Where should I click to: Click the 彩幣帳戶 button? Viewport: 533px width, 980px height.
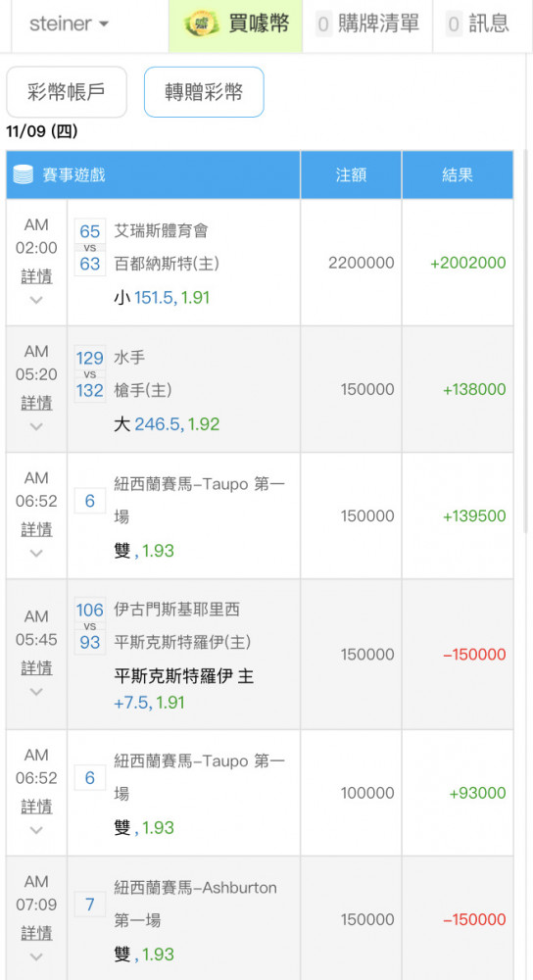click(x=67, y=92)
